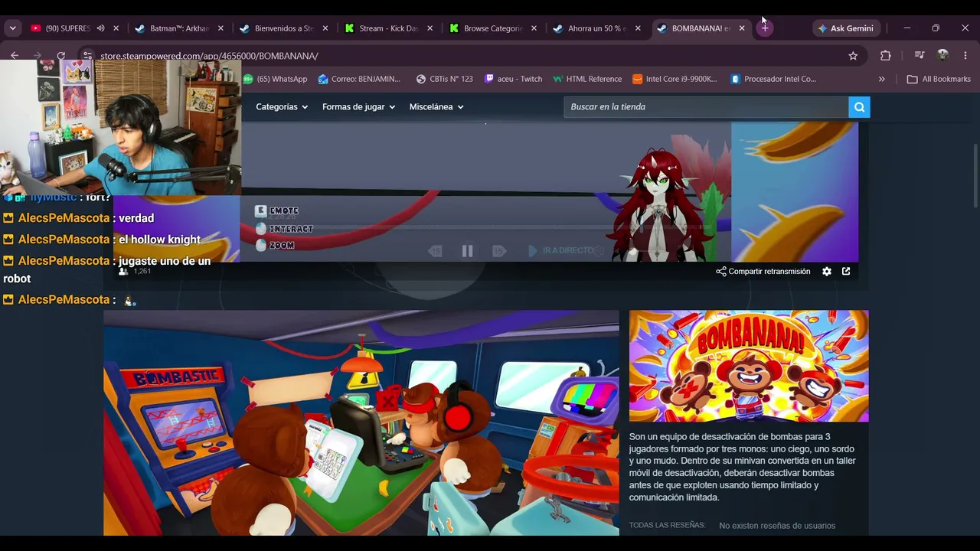Focus the Buscar en la tienda search field
The height and width of the screenshot is (551, 980).
[x=706, y=107]
